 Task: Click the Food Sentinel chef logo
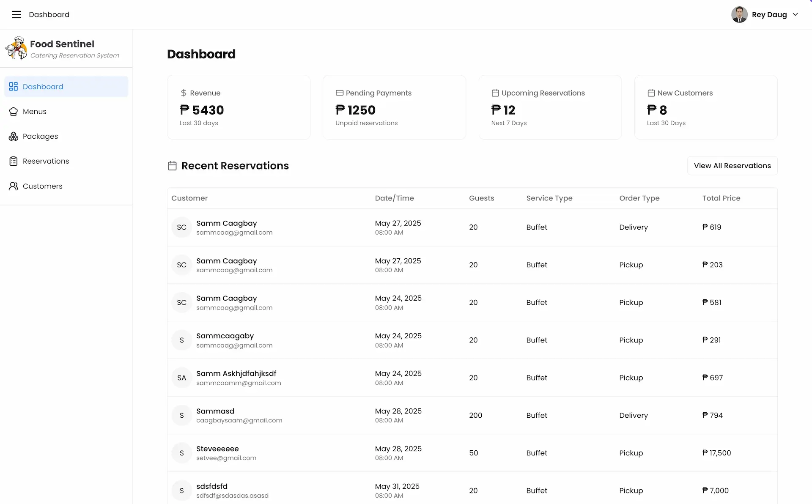(x=16, y=48)
